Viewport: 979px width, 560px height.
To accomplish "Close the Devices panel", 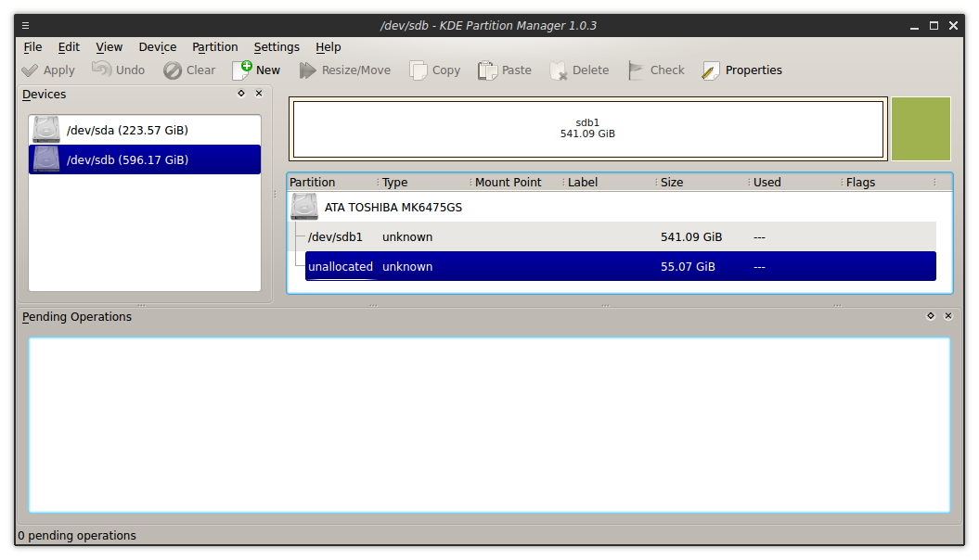I will coord(259,93).
